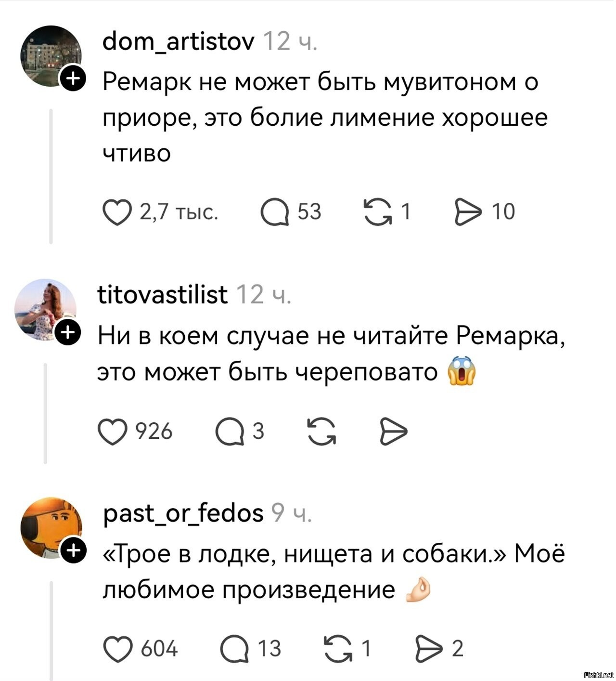Open past_or_fedos profile from username
616x681 pixels.
(183, 512)
